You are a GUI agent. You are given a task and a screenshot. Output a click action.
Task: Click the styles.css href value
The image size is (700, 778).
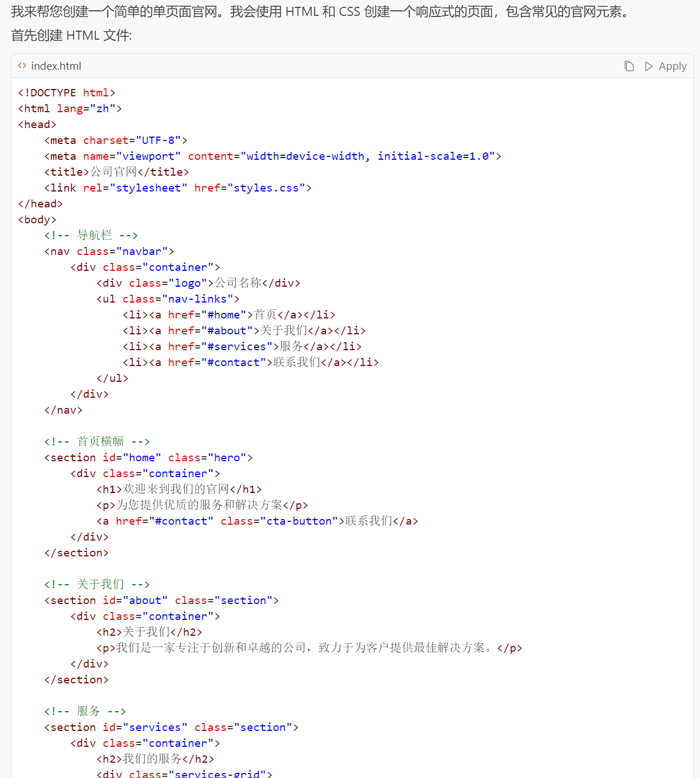click(x=266, y=188)
